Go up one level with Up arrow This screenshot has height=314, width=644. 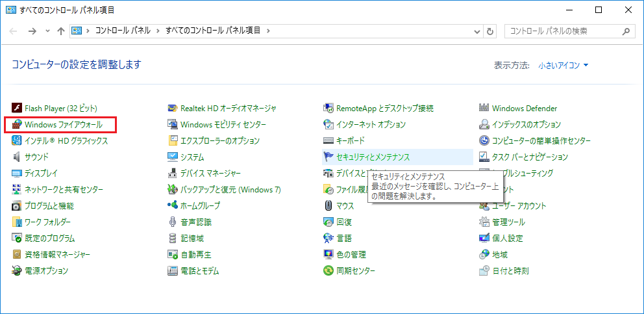pyautogui.click(x=61, y=31)
